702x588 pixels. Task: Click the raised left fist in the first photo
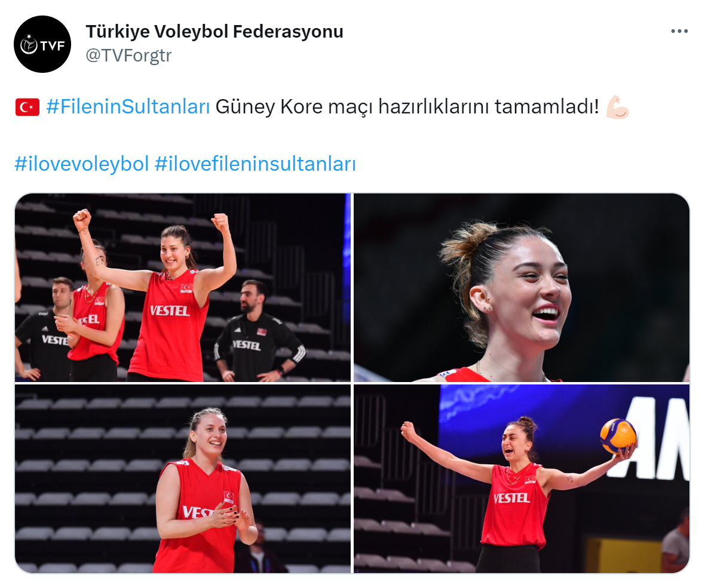tap(82, 219)
